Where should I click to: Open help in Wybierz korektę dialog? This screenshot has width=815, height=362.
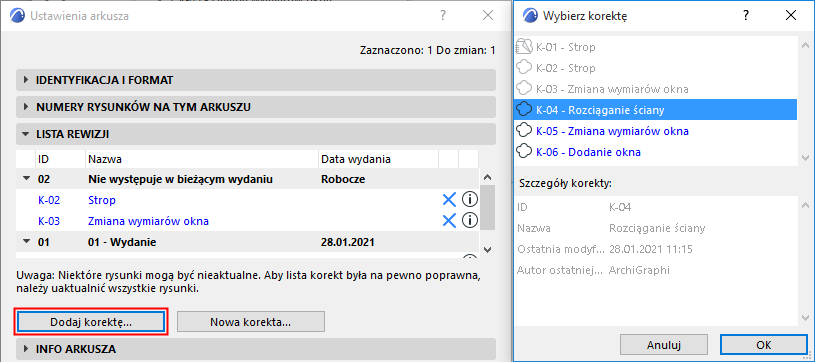coord(746,16)
